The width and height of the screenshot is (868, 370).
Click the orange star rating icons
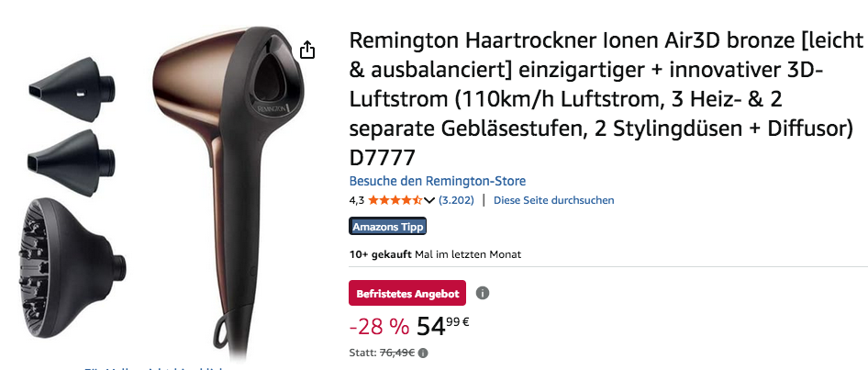[395, 200]
